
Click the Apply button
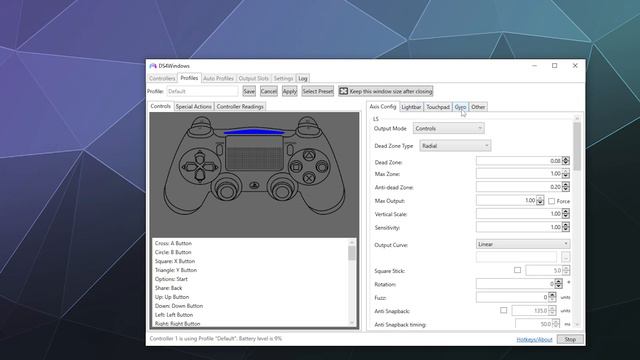tap(289, 91)
